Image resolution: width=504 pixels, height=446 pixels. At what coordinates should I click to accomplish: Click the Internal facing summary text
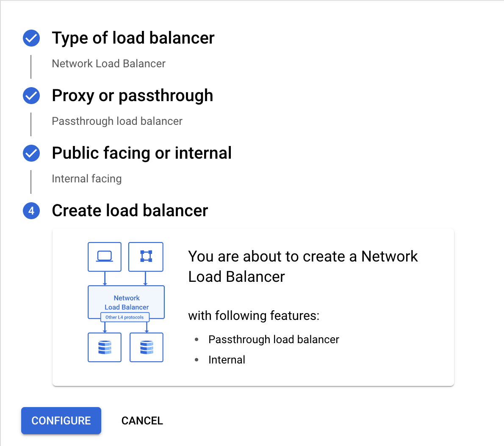tap(86, 179)
